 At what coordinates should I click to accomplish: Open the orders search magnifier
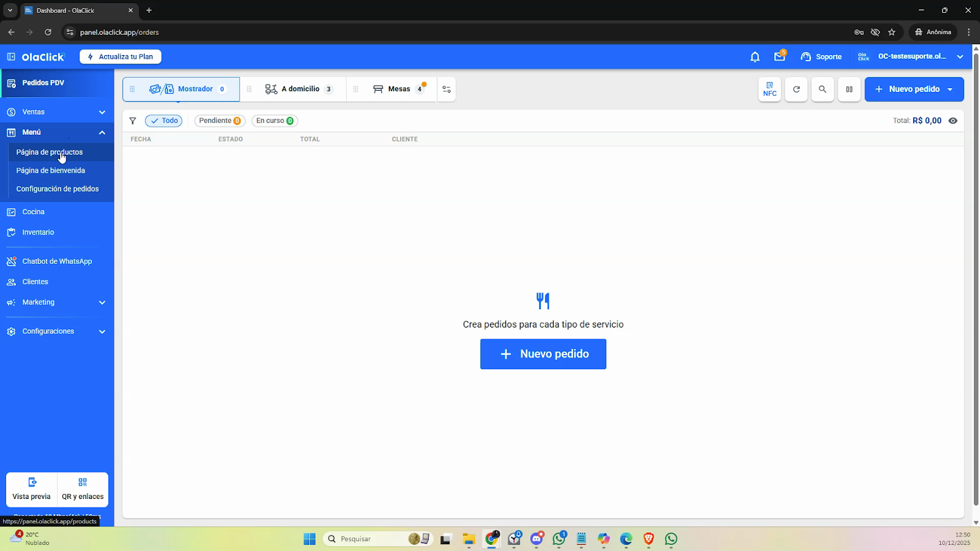click(823, 89)
